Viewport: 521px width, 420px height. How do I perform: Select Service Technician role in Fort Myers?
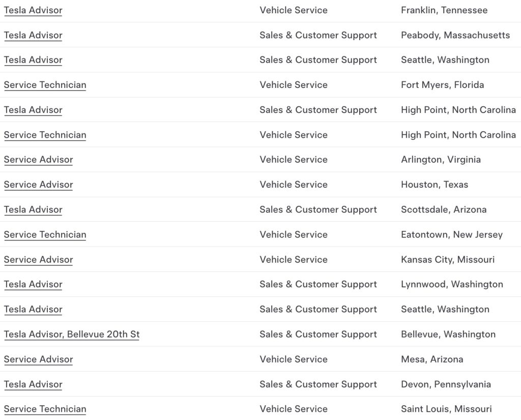point(45,85)
